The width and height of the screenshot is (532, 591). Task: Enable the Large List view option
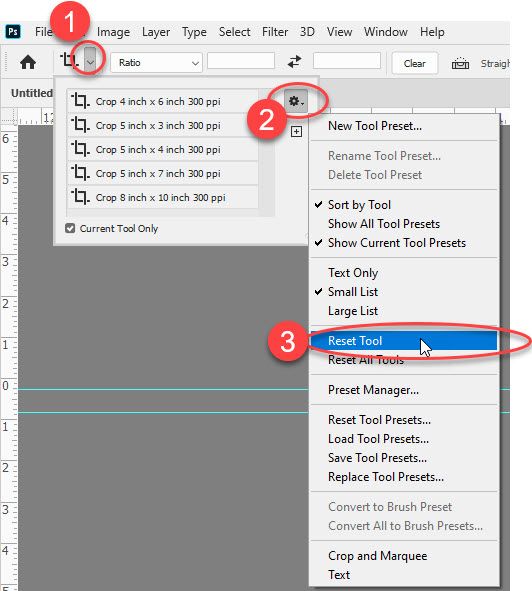coord(353,311)
